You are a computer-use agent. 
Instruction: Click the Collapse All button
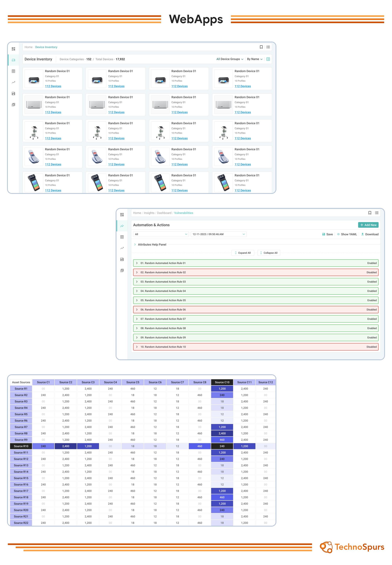pyautogui.click(x=269, y=253)
